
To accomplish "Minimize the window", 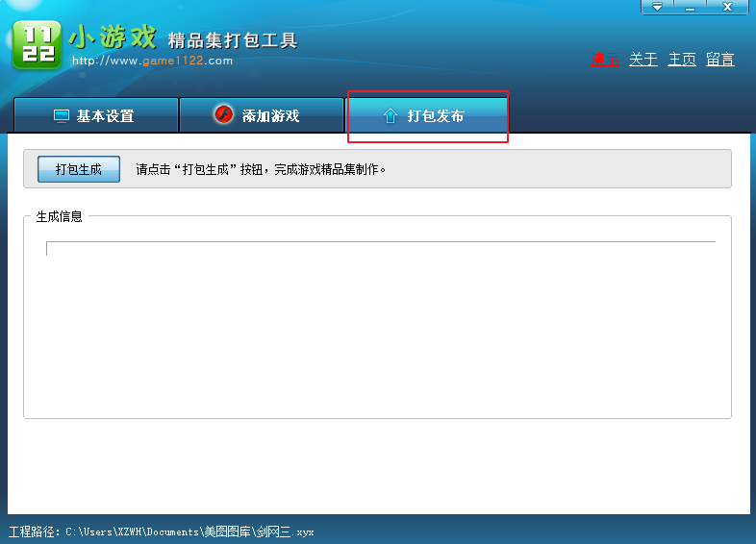I will (690, 7).
